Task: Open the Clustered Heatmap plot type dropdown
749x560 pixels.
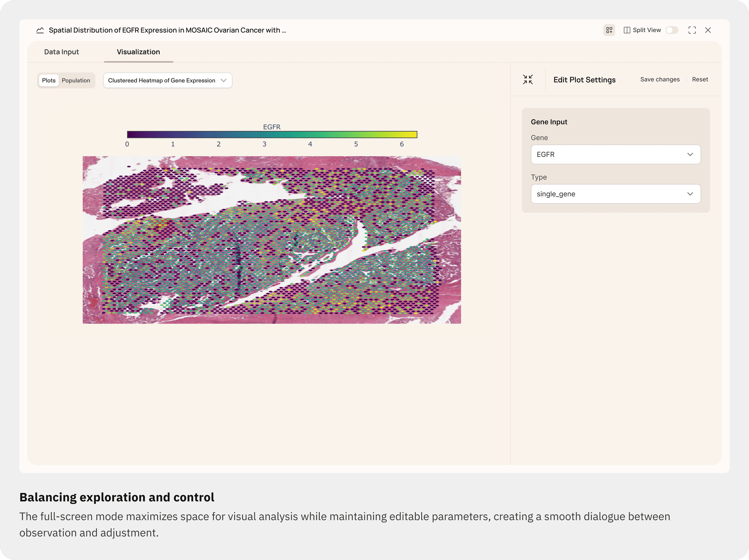Action: [168, 81]
